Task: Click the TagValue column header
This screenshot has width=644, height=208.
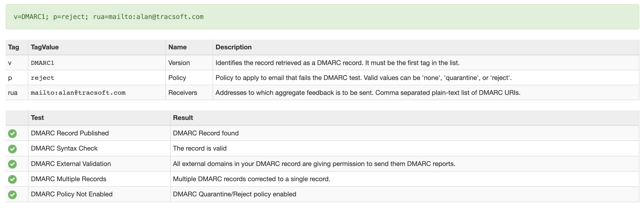Action: [x=45, y=47]
